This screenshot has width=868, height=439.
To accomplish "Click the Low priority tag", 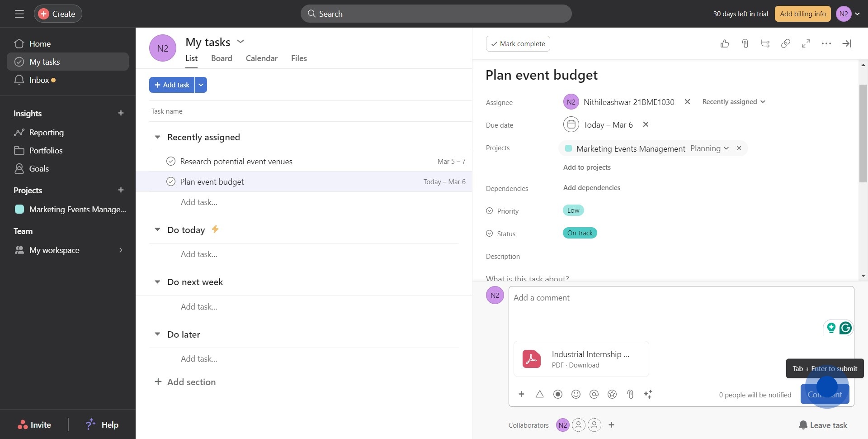I will pos(573,210).
